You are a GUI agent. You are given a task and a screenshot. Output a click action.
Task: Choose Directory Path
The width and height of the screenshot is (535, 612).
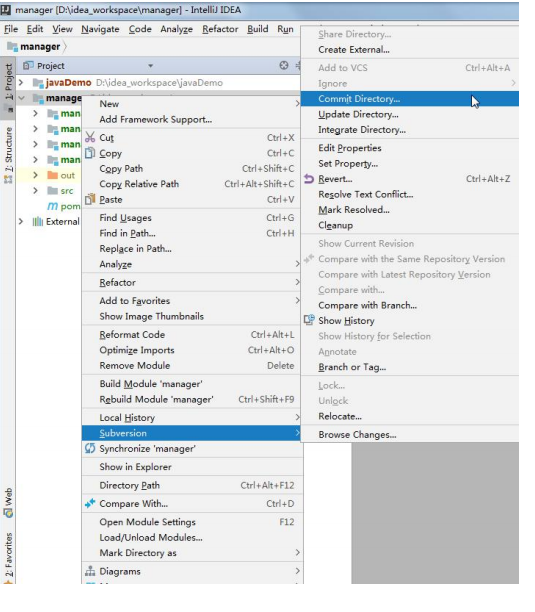coord(192,485)
